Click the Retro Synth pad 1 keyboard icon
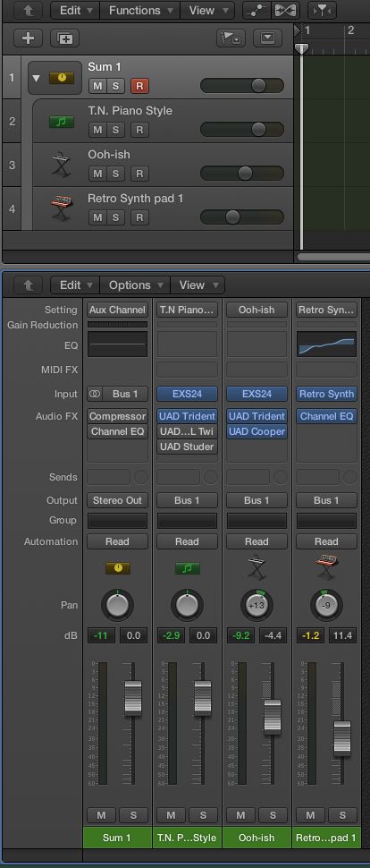The height and width of the screenshot is (868, 370). [x=61, y=208]
